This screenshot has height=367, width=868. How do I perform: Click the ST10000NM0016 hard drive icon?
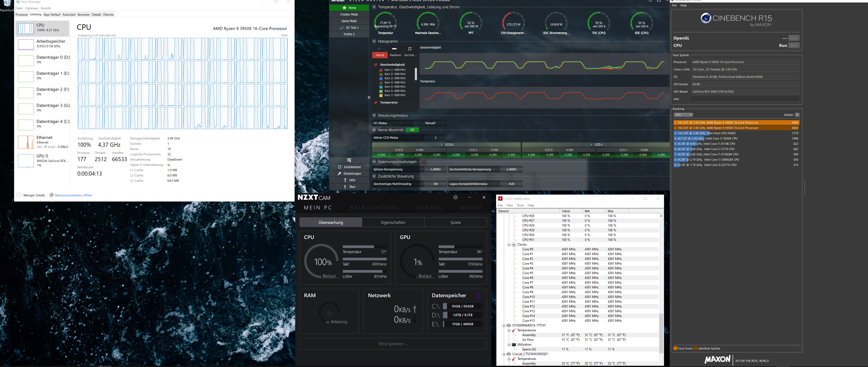[509, 326]
